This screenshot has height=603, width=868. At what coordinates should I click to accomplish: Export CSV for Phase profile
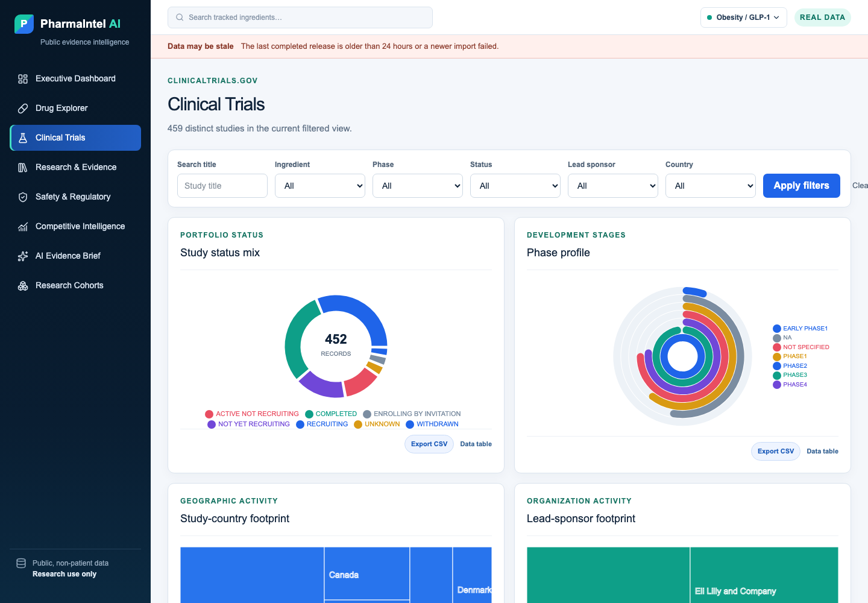tap(776, 451)
